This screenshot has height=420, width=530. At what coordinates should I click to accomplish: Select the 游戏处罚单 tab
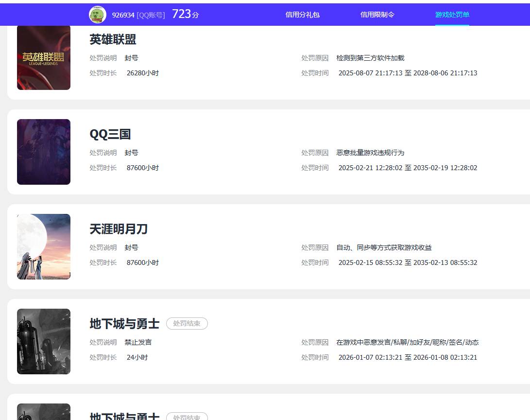[452, 15]
